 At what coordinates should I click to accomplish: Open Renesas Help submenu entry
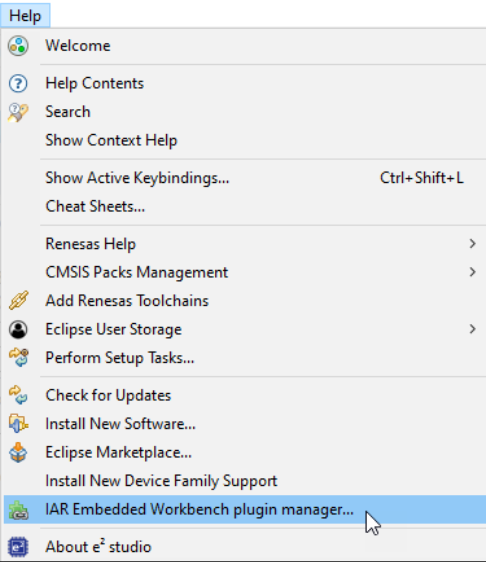click(245, 244)
